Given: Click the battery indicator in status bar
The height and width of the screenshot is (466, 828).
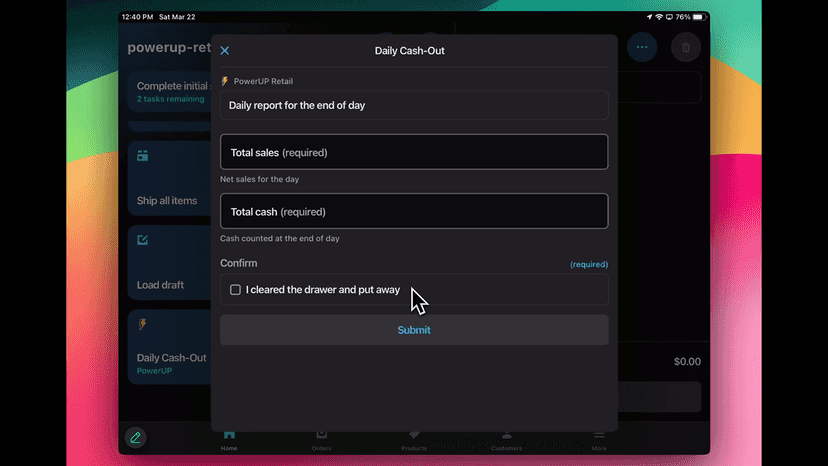Looking at the screenshot, I should pyautogui.click(x=699, y=17).
